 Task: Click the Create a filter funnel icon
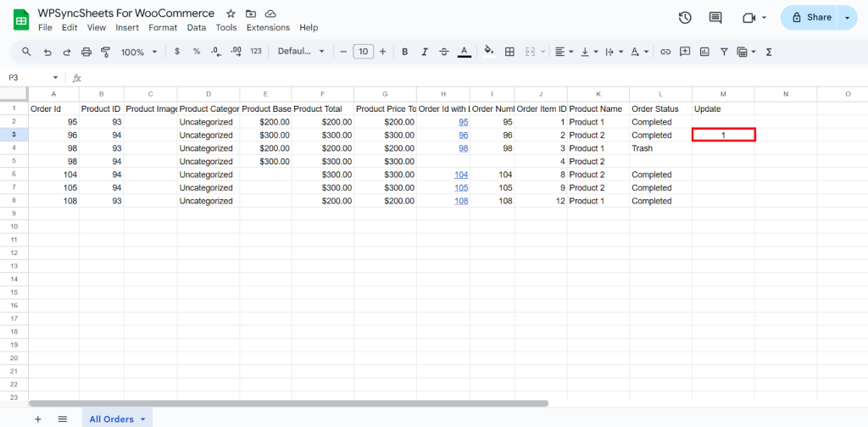(724, 52)
